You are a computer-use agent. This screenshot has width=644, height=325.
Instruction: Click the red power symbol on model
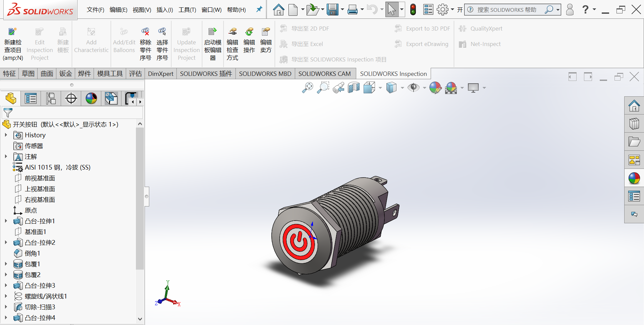point(299,241)
